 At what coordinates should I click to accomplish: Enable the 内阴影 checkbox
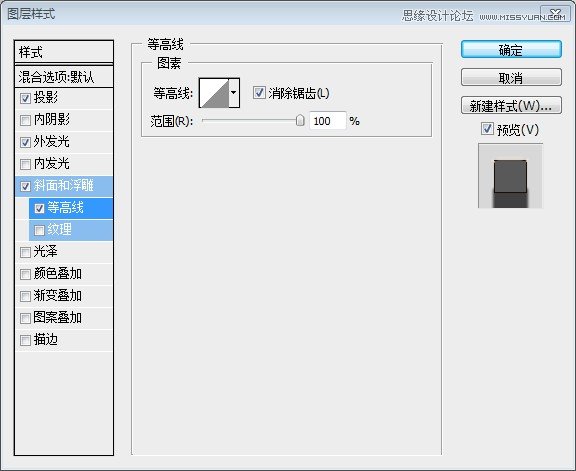coord(25,121)
